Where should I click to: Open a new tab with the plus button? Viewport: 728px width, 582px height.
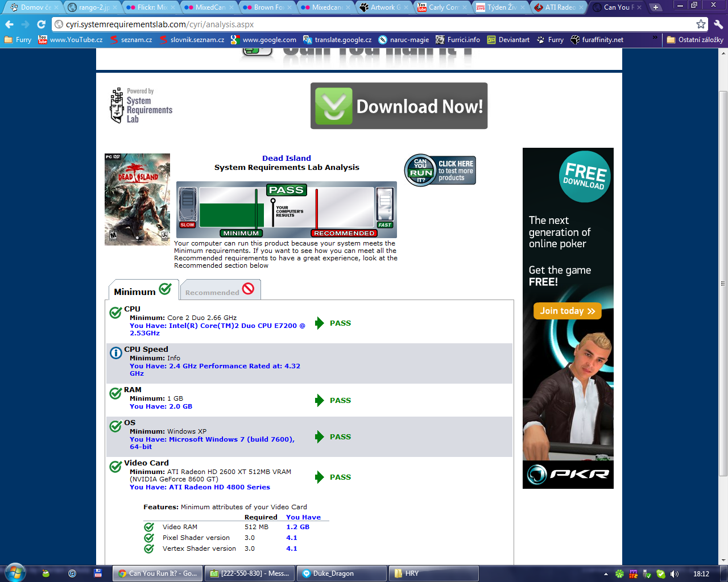point(656,7)
